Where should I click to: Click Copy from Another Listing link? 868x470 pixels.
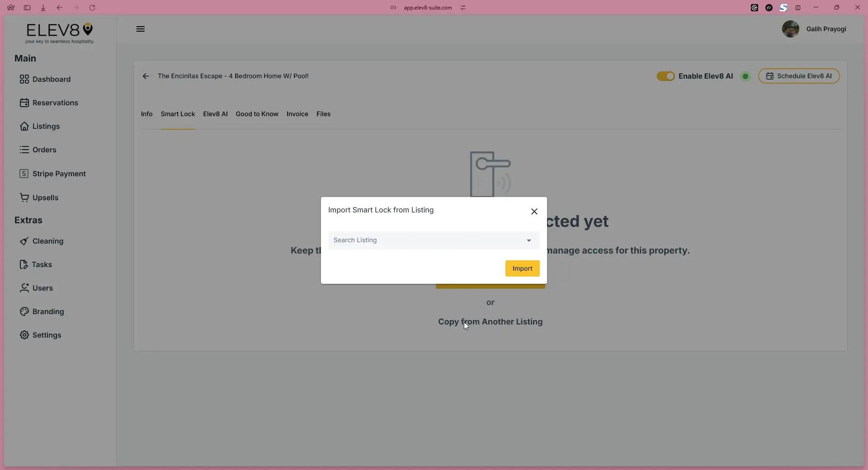pos(490,322)
